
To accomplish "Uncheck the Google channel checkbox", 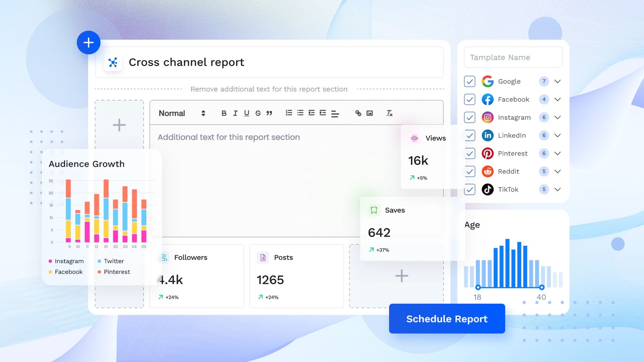I will (x=470, y=81).
